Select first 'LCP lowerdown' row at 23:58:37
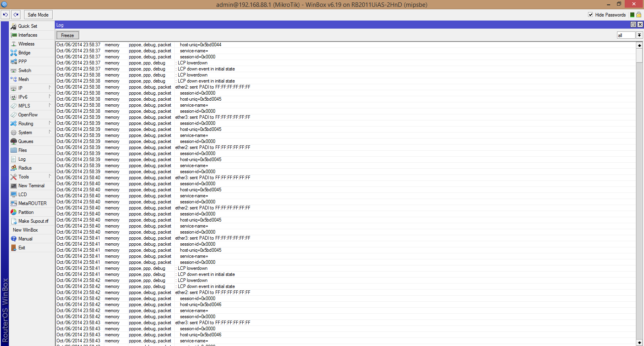Screen dimensions: 644x346 click(x=345, y=63)
